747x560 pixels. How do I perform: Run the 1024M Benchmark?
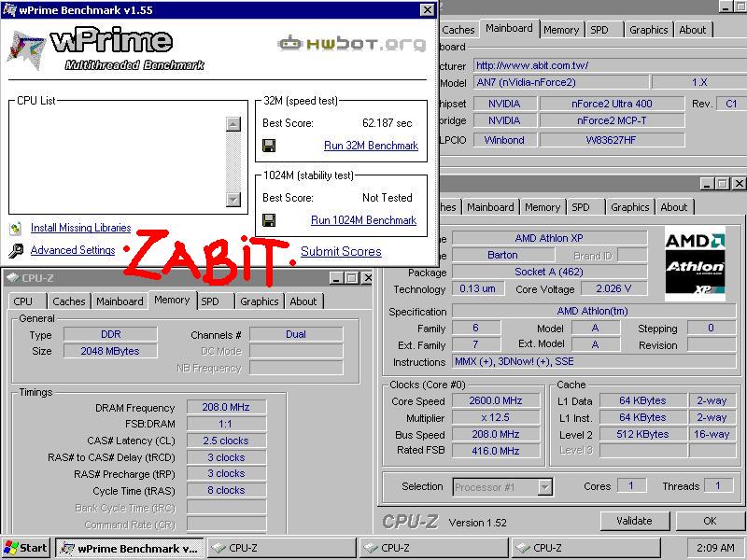tap(363, 220)
